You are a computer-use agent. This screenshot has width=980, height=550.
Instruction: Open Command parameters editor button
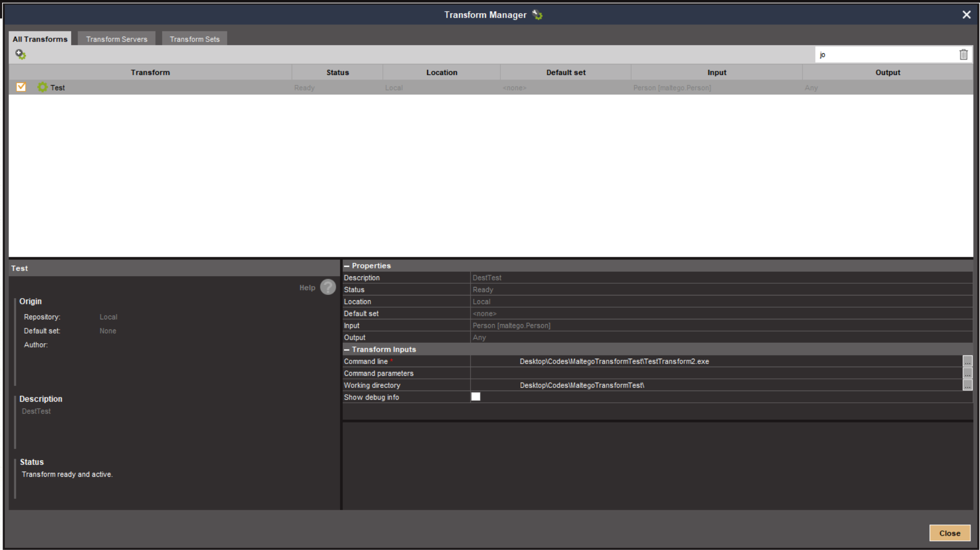click(x=967, y=373)
